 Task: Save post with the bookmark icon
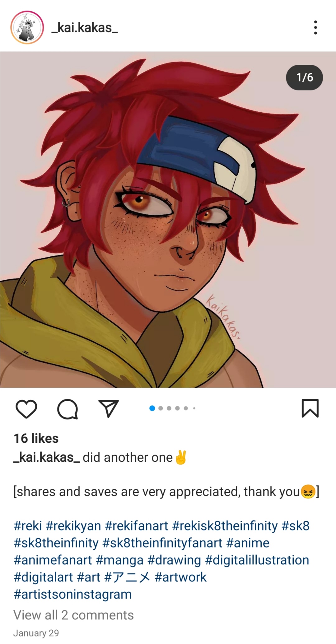pyautogui.click(x=310, y=408)
